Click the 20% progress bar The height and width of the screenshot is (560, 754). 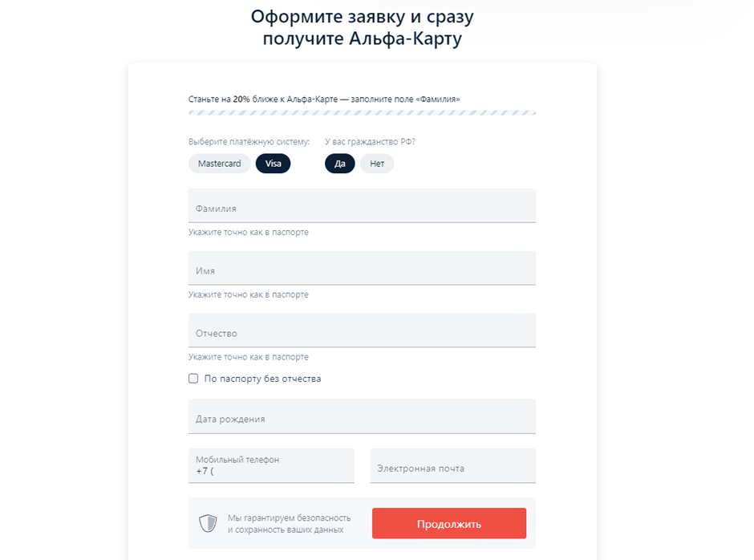pos(361,112)
